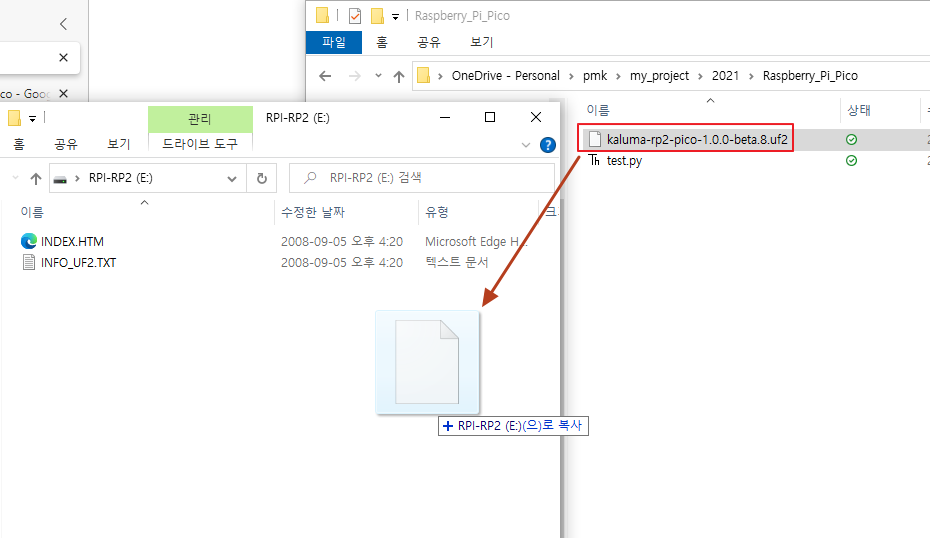Minimize the RPI-RP2 (E:) window
The image size is (930, 538).
[x=445, y=117]
